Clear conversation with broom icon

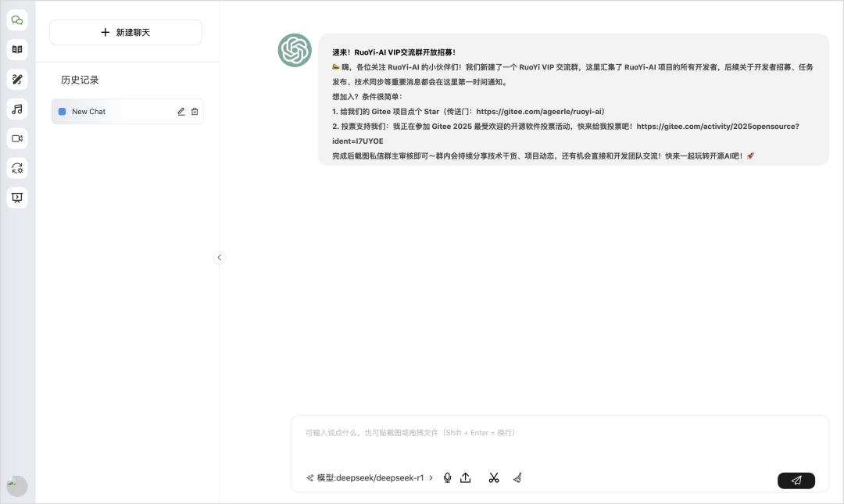tap(517, 477)
